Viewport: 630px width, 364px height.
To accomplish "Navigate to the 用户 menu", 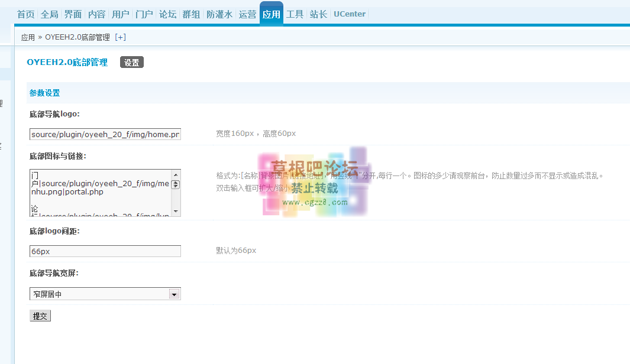I will (120, 14).
